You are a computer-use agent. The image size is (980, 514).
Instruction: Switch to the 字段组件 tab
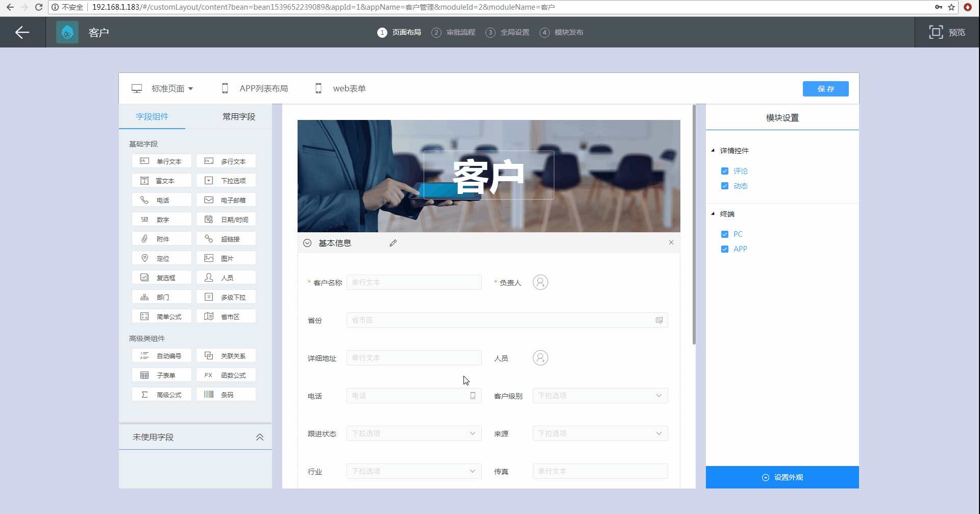coord(152,116)
